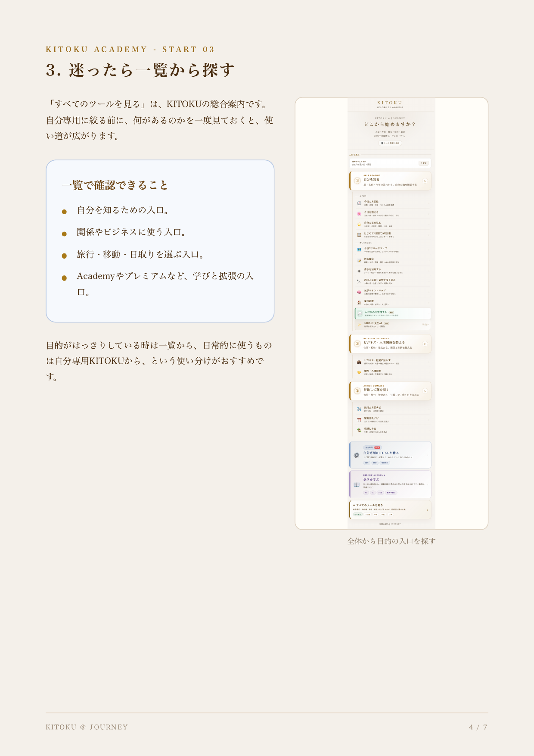
Task: Click the sparkles icon for KIGAKU先生AI
Action: [360, 325]
